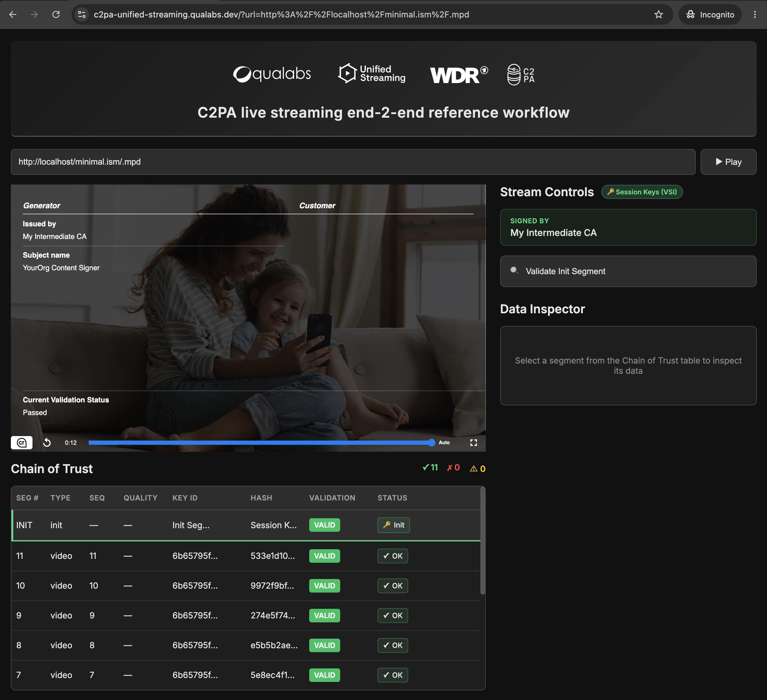This screenshot has height=700, width=767.
Task: Click the KEY ID column header
Action: click(x=185, y=498)
